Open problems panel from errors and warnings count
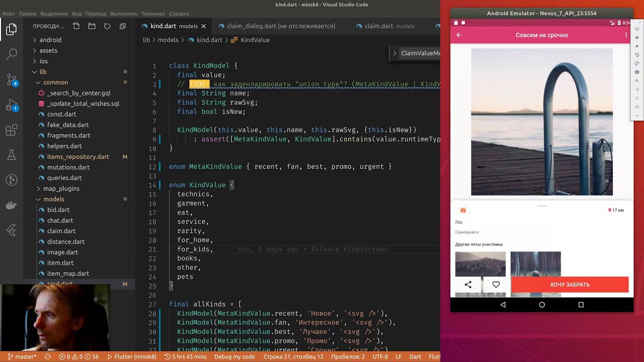The width and height of the screenshot is (644, 362). point(79,356)
